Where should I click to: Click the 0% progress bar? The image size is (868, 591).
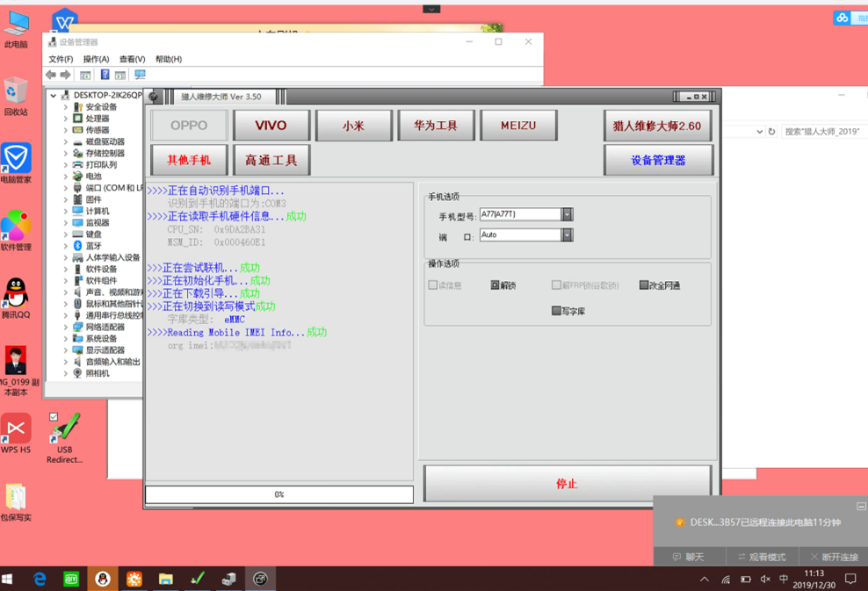pos(279,494)
